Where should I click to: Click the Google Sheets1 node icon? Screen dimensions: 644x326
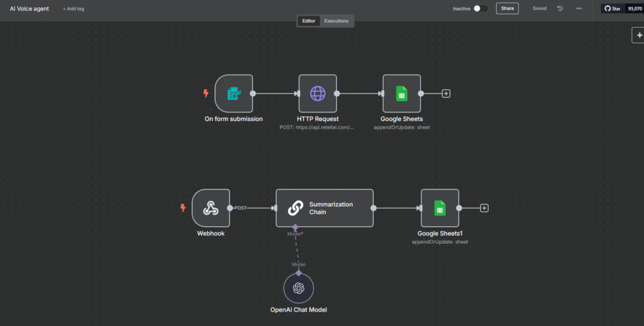(x=440, y=208)
